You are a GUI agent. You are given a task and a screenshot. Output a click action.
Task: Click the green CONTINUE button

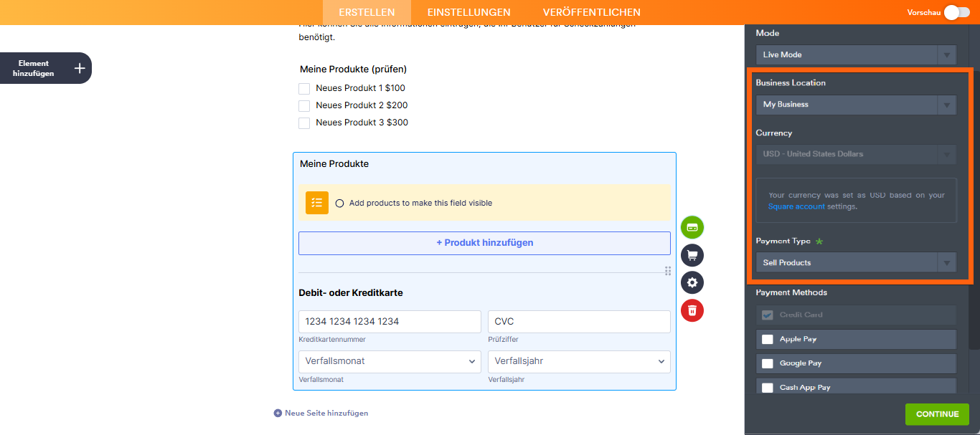pos(937,414)
